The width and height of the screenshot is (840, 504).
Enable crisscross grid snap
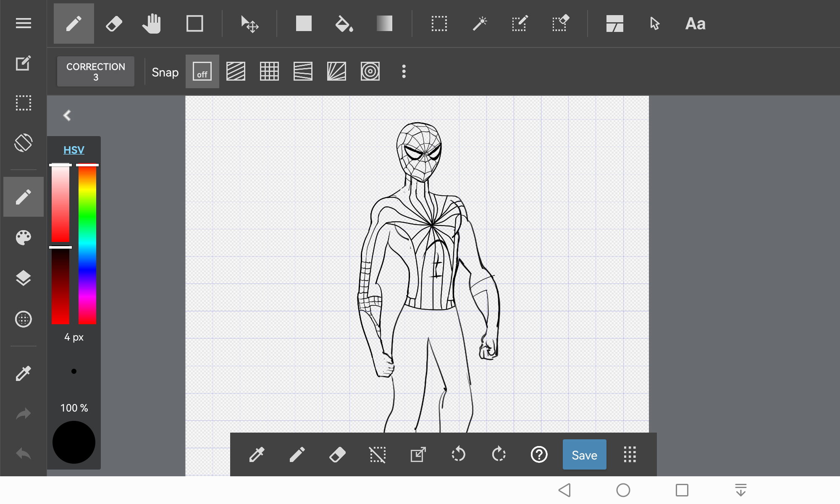(x=269, y=71)
